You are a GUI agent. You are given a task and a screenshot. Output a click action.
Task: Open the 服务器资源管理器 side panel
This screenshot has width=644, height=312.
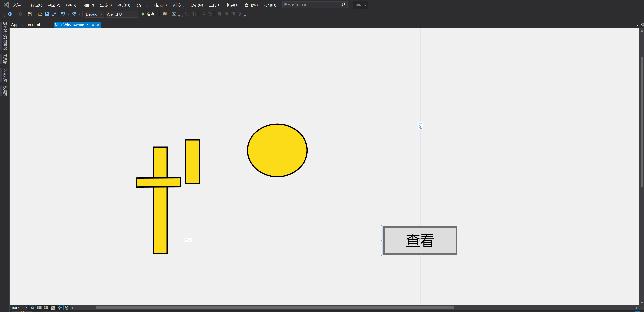point(5,36)
